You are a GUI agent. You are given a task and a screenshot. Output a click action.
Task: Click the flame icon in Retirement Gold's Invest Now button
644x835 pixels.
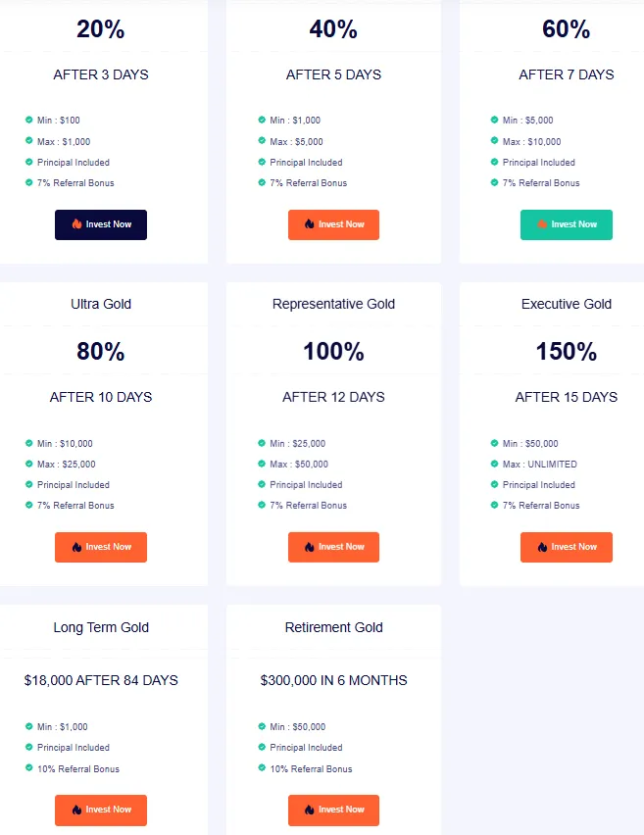(310, 810)
